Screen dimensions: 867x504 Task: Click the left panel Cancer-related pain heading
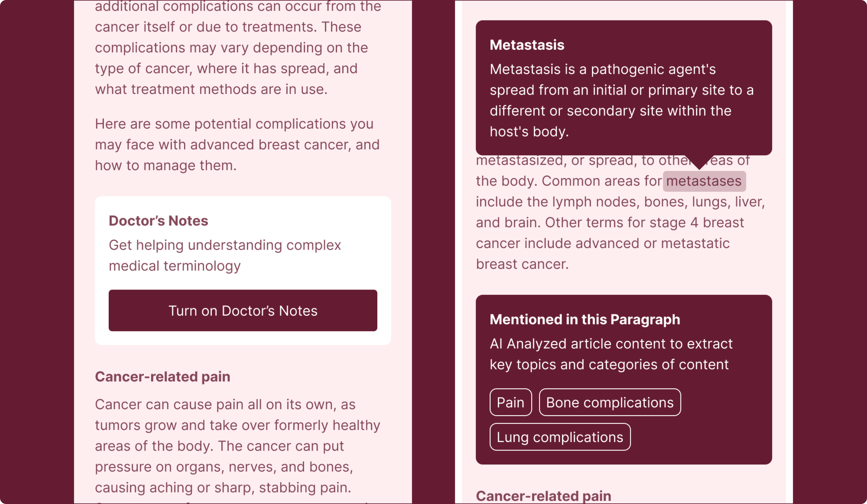[162, 376]
